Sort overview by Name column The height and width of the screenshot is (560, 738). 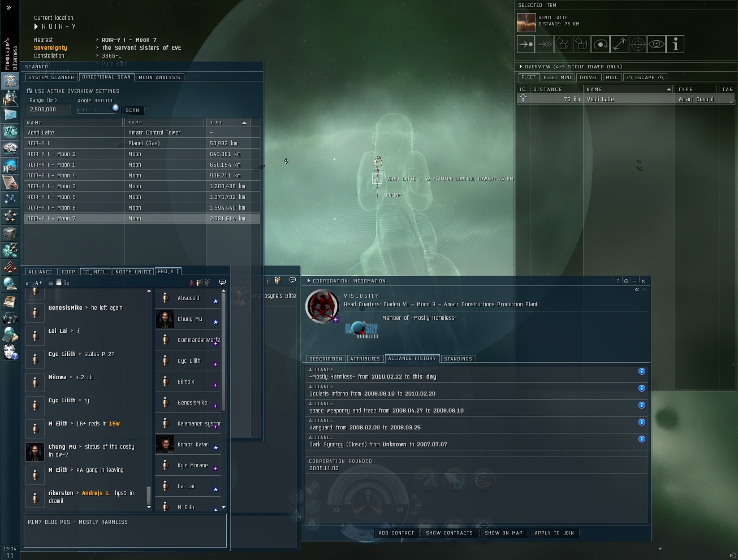tap(629, 89)
